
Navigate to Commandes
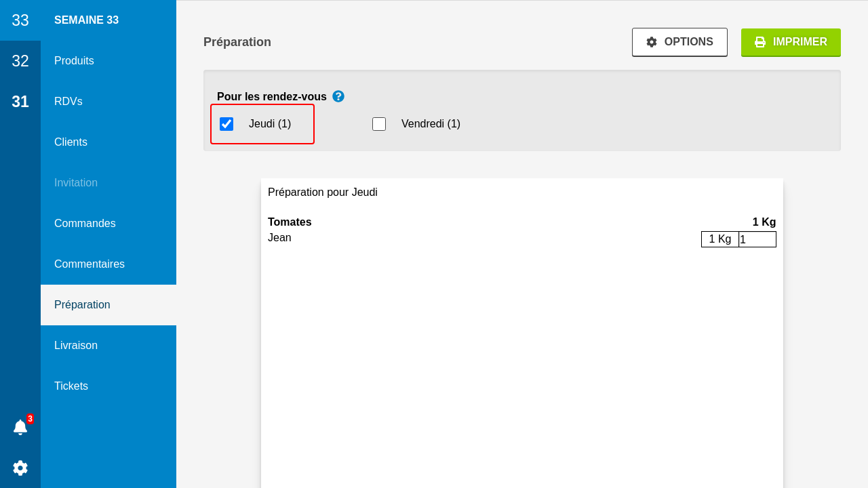pos(85,224)
